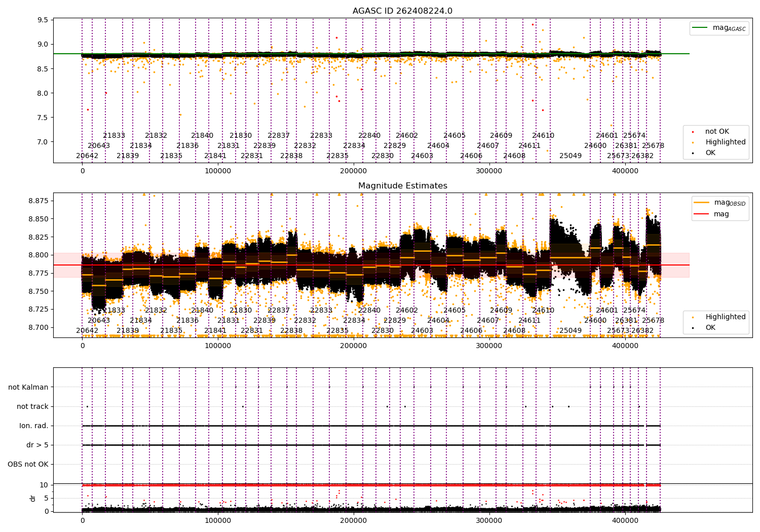
Task: Click obsid label 20642 in the top plot
Action: point(87,156)
